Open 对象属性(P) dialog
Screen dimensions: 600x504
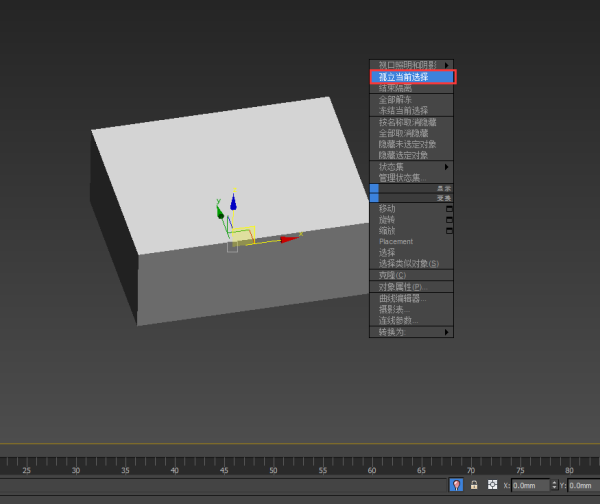click(x=400, y=287)
